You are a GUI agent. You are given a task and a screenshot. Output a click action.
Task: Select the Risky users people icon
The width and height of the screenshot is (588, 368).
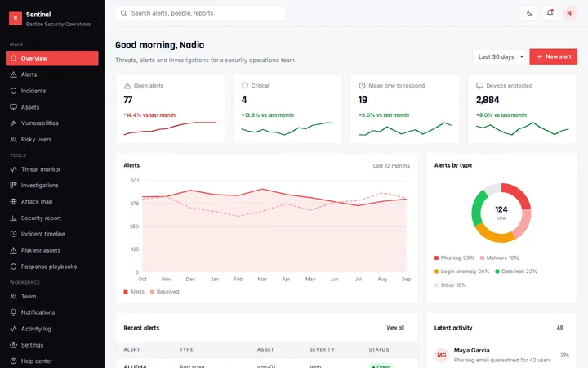(x=14, y=139)
